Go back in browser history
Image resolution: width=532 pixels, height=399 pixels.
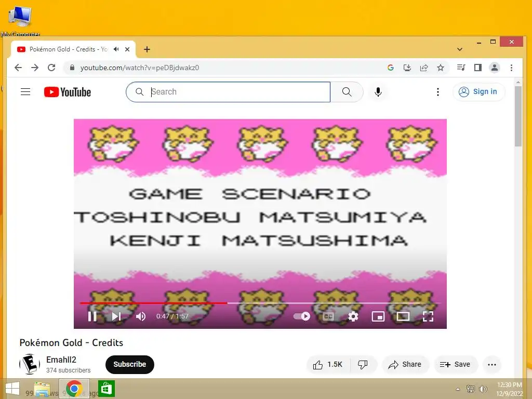pos(18,68)
